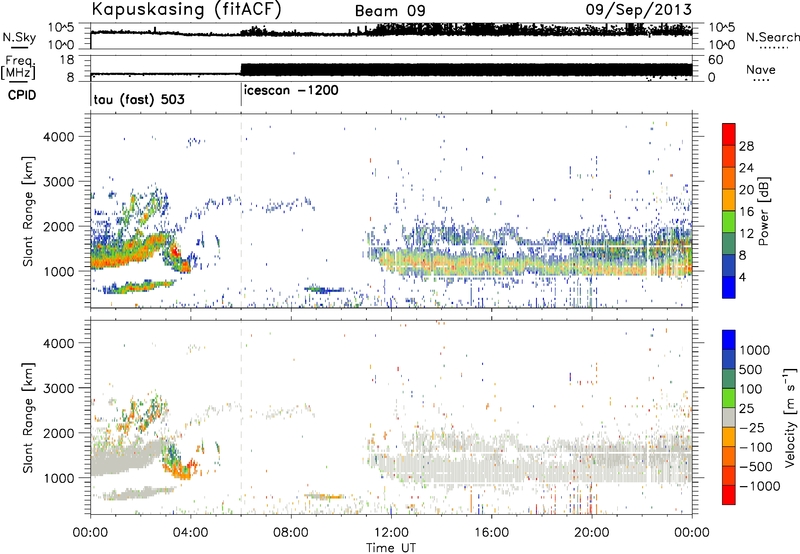Click '4000' on the power panel range axis
The image size is (800, 554).
pos(58,137)
